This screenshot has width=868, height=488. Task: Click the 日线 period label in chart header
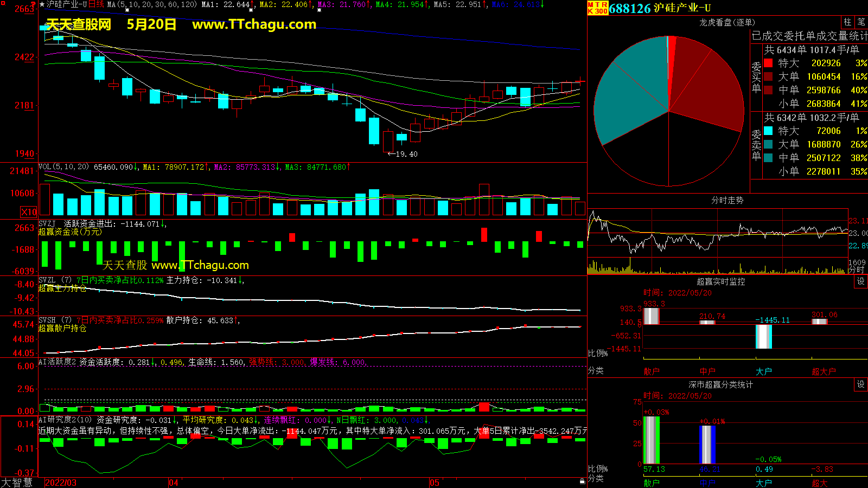tap(96, 4)
